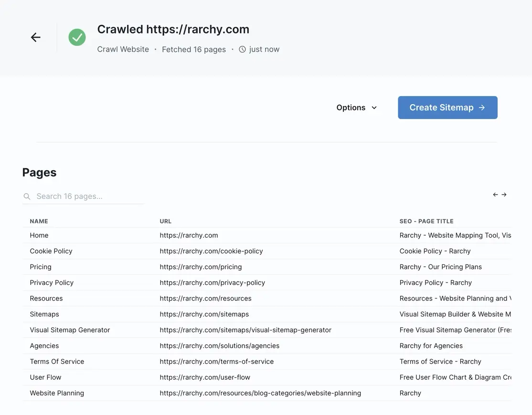The width and height of the screenshot is (532, 415).
Task: Sort by the NAME column header
Action: click(39, 221)
